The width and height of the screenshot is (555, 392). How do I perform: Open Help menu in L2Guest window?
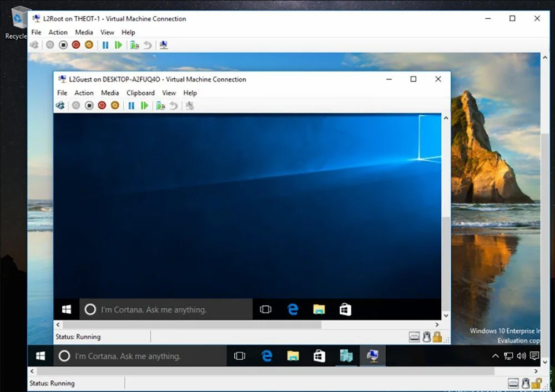pos(190,93)
